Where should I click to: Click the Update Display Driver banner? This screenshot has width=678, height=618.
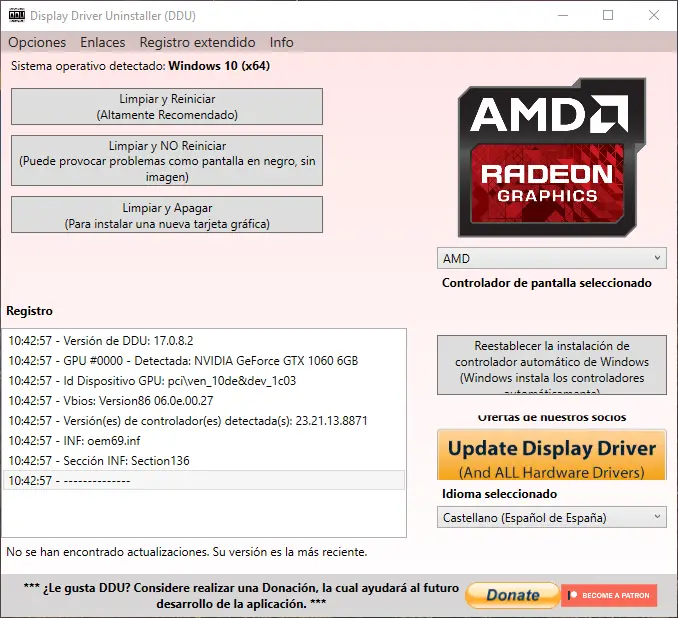(551, 455)
